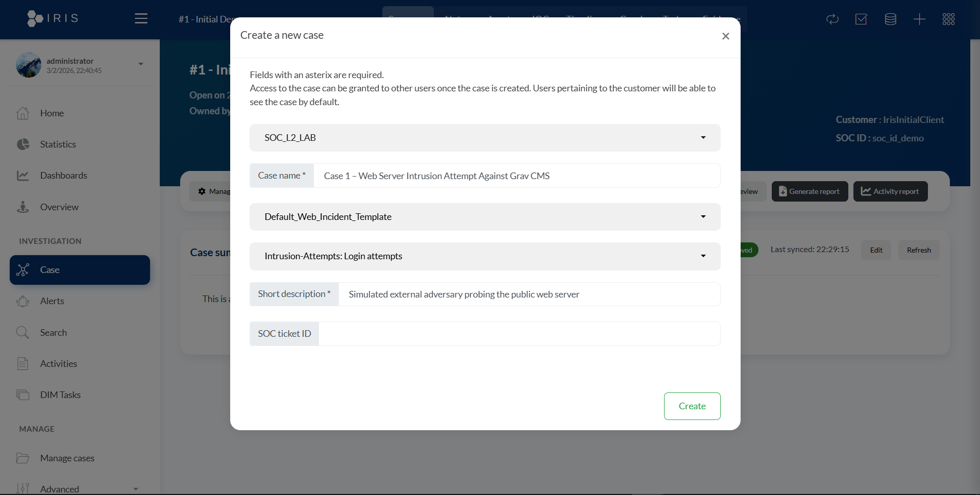
Task: Expand the Default_Web_Incident_Template dropdown
Action: pos(484,217)
